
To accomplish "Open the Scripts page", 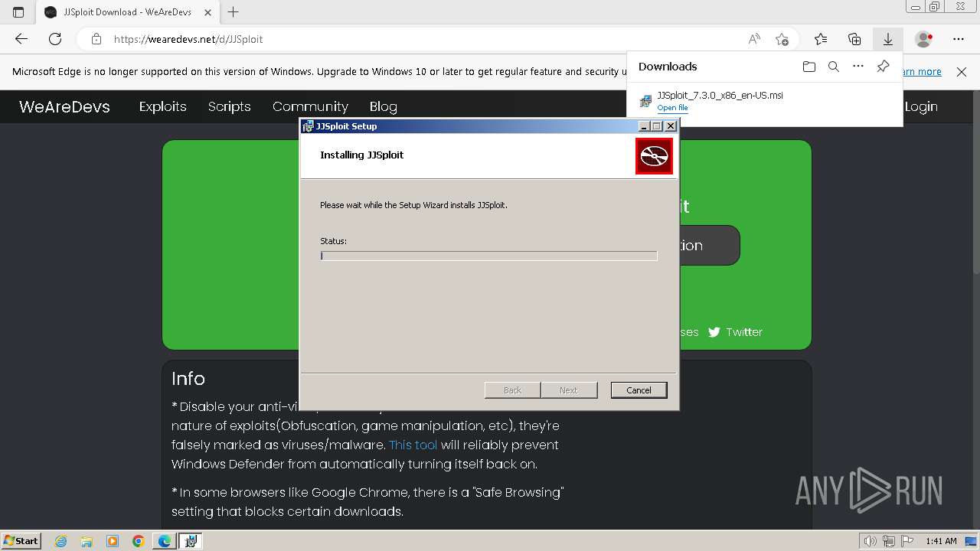I will pos(229,106).
